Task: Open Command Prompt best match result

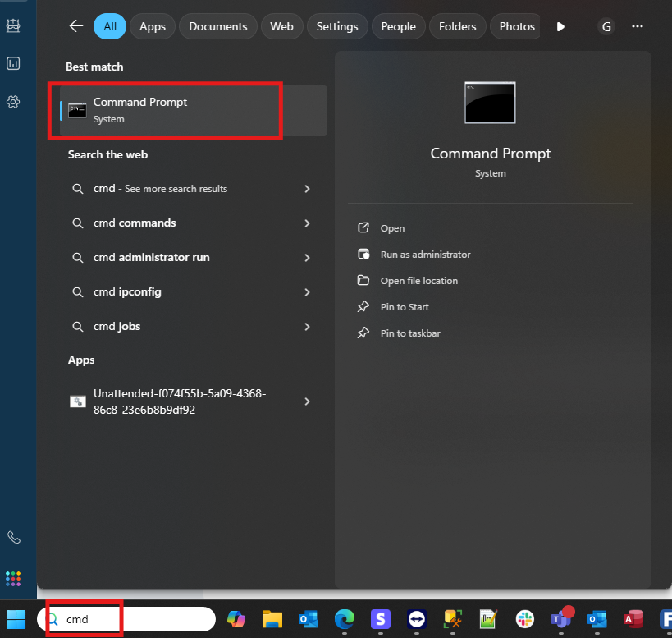Action: (x=193, y=111)
